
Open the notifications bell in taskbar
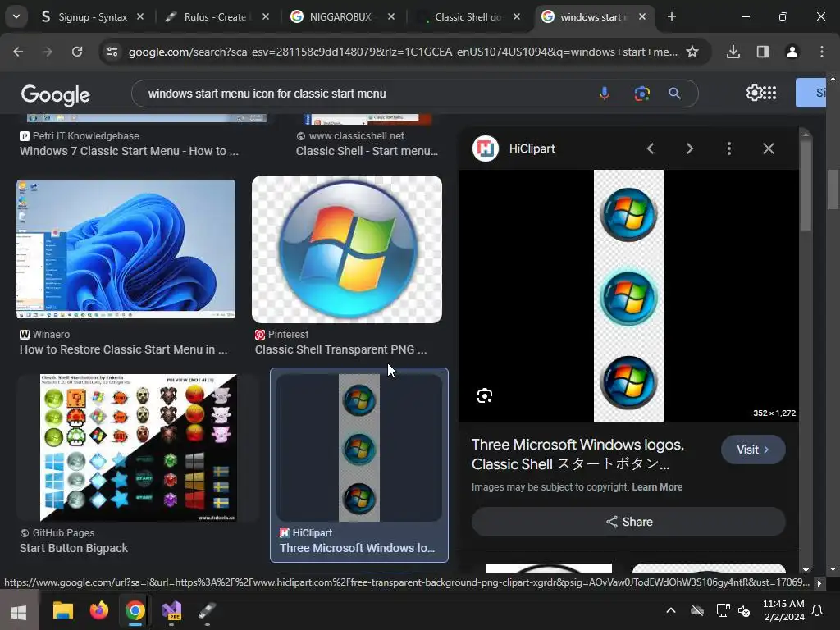pos(818,610)
